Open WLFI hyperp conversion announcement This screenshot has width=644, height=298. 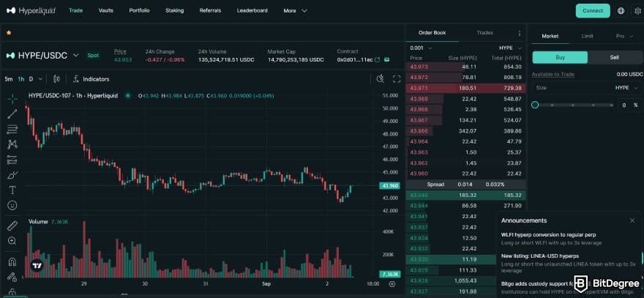[x=548, y=235]
